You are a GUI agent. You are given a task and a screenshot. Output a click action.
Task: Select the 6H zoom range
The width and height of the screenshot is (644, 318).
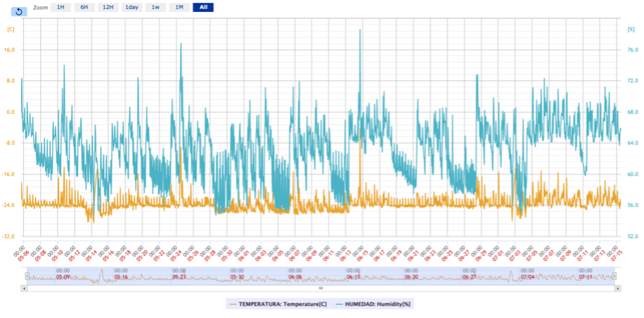(x=84, y=7)
